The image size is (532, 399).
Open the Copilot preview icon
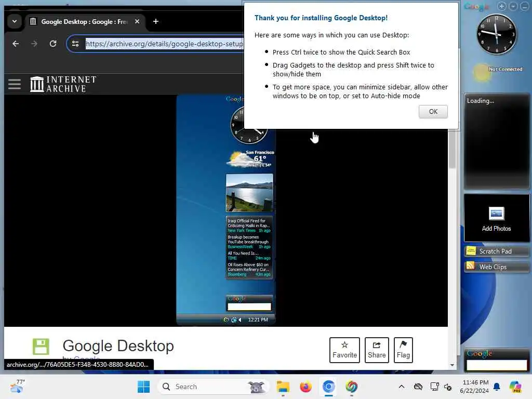pos(515,387)
